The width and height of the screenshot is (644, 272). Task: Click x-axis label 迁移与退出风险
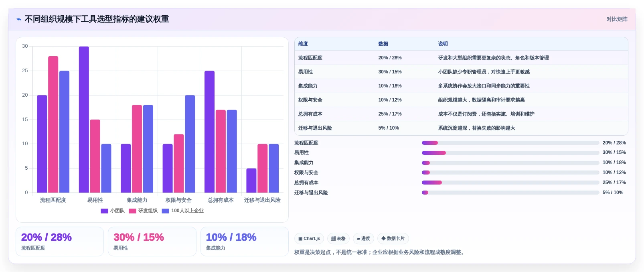(262, 200)
